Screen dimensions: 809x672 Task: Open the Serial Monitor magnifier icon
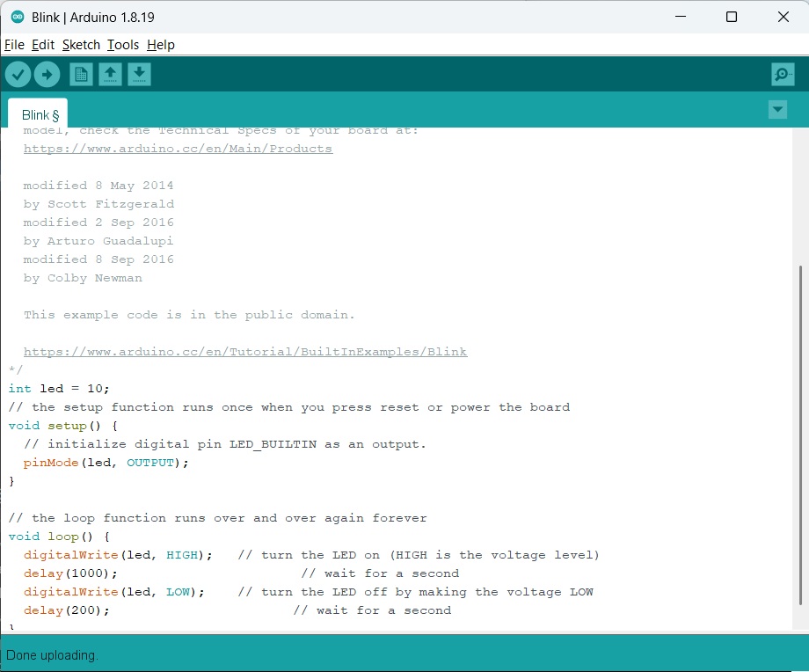(783, 75)
